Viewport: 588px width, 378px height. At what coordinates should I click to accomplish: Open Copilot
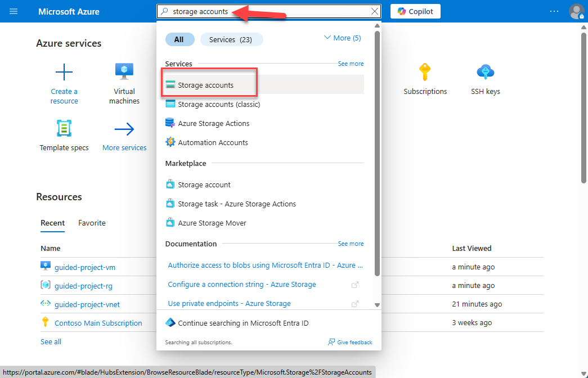(x=415, y=11)
